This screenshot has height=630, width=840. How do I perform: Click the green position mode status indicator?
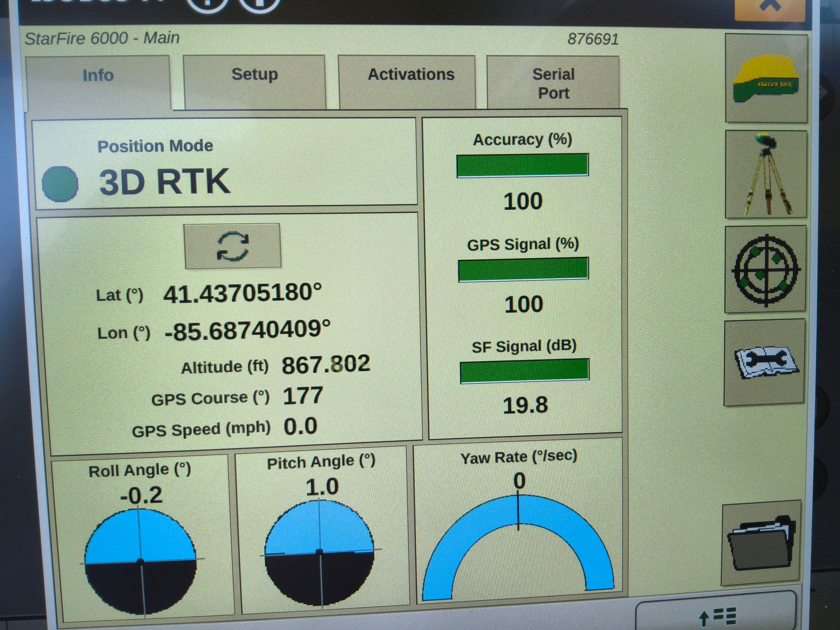coord(60,184)
